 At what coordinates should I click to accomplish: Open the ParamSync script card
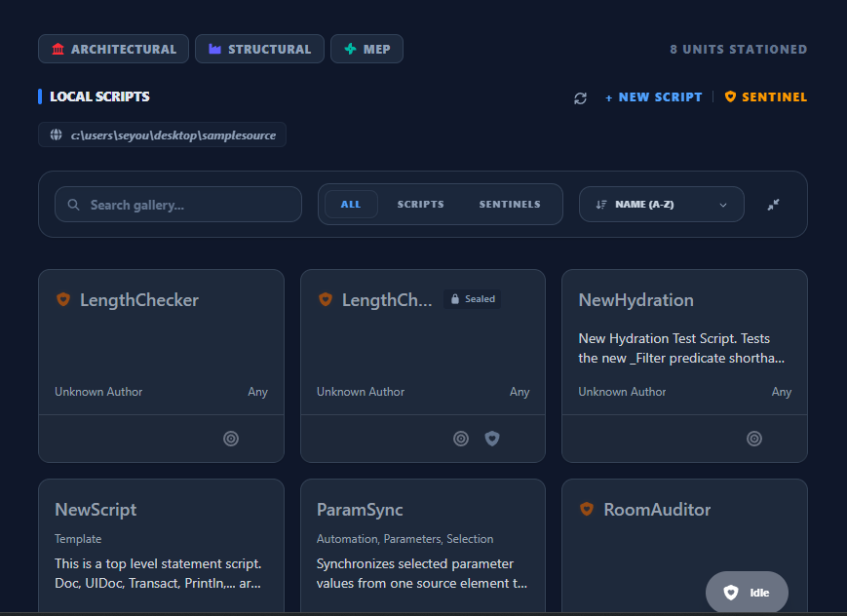click(x=423, y=546)
